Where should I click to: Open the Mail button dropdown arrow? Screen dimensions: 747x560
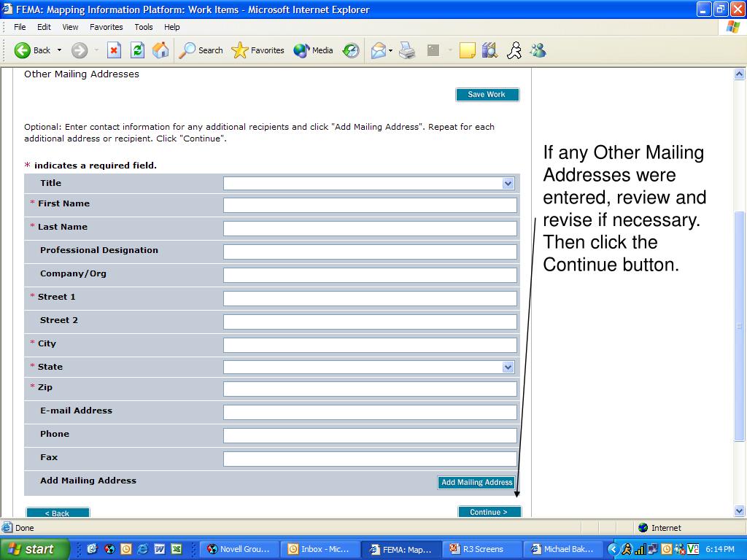coord(391,50)
